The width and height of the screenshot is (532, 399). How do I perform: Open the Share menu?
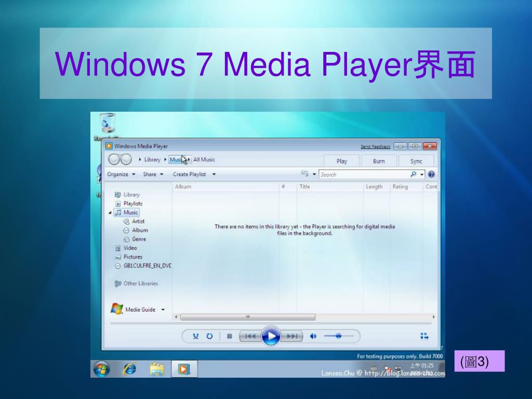[153, 175]
